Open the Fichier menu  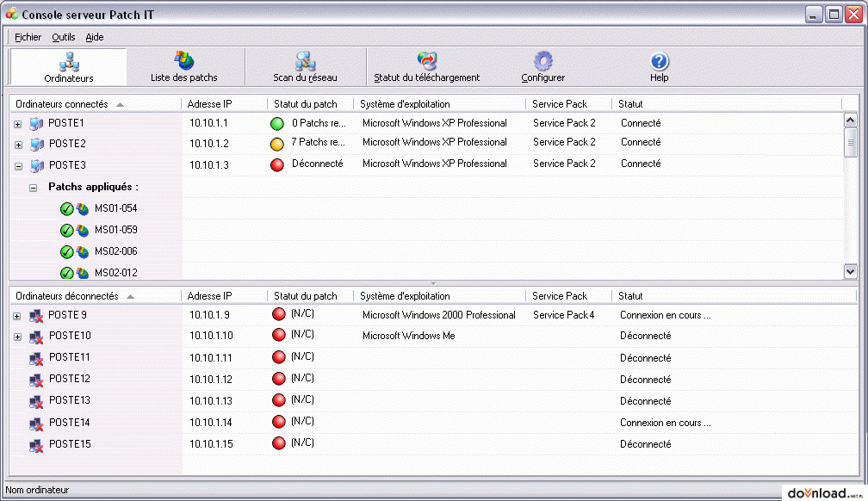click(x=28, y=37)
